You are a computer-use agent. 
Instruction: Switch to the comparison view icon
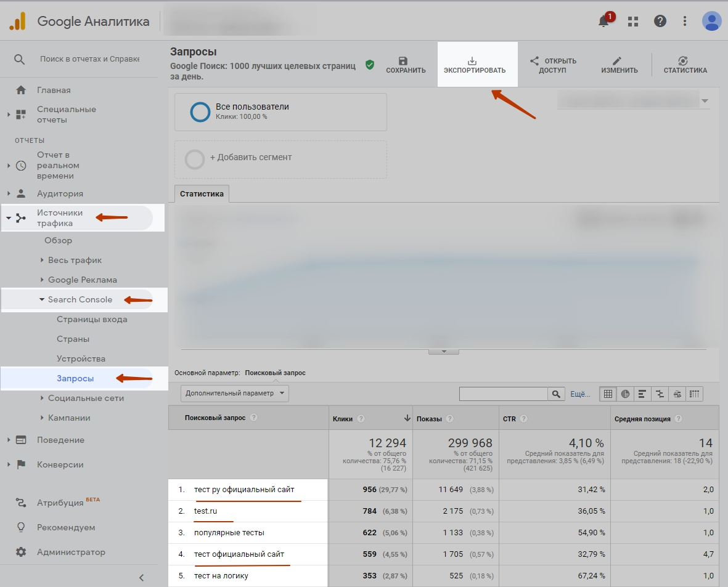(x=660, y=394)
